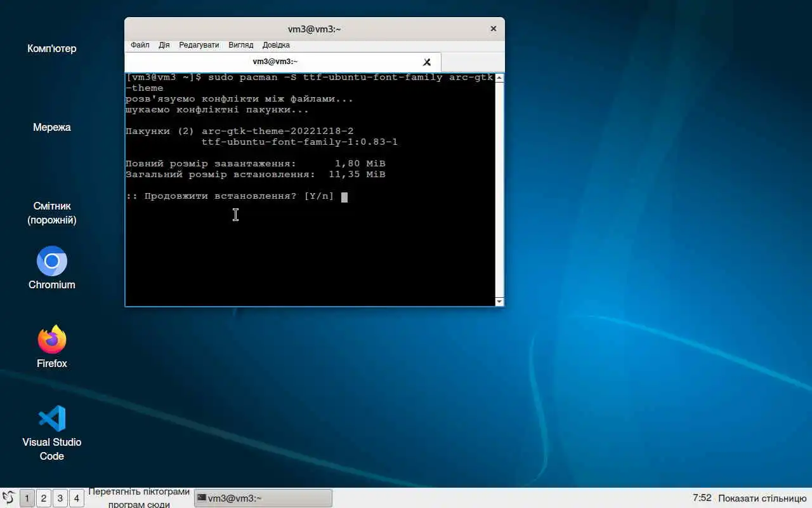This screenshot has width=812, height=508.
Task: Close the terminal window
Action: [x=493, y=29]
